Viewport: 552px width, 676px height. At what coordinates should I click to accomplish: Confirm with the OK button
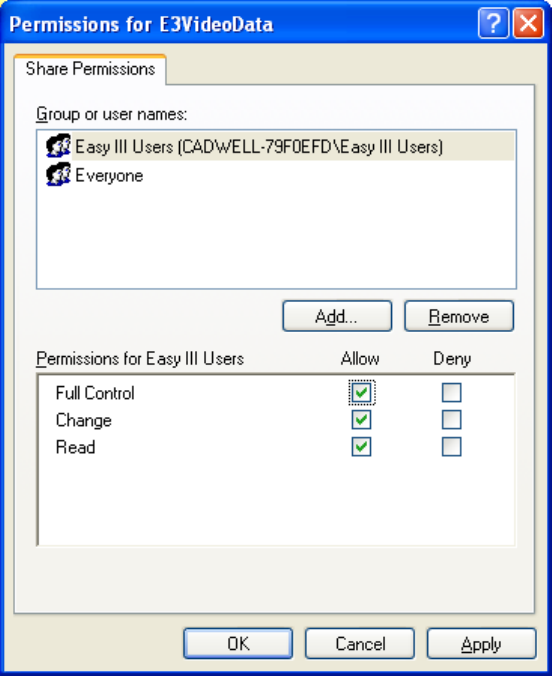pos(238,644)
